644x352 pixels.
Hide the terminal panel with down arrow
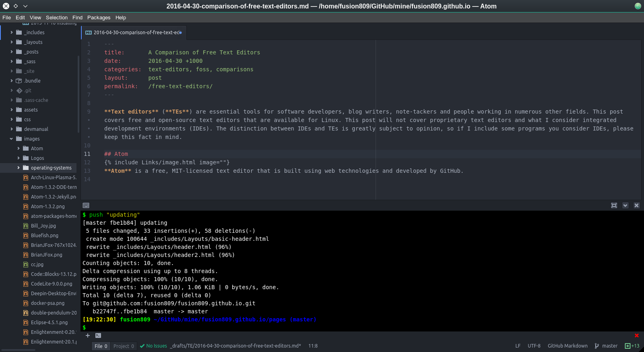tap(625, 205)
